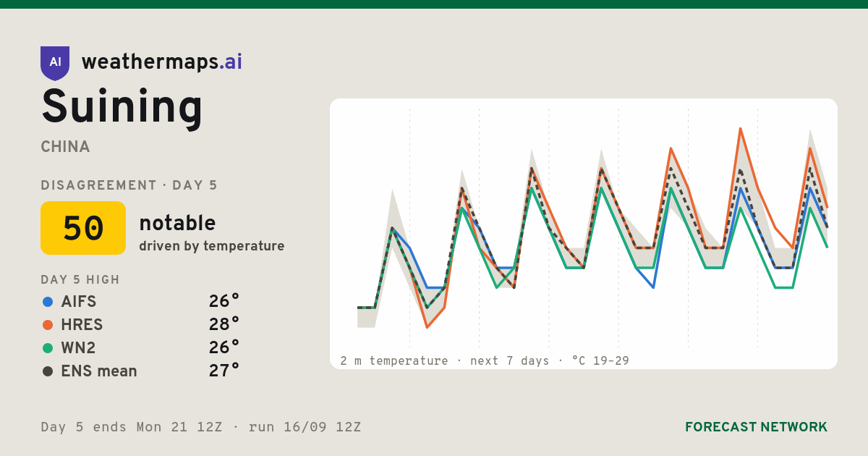Click the CHINA country label
The height and width of the screenshot is (456, 868).
pyautogui.click(x=66, y=147)
